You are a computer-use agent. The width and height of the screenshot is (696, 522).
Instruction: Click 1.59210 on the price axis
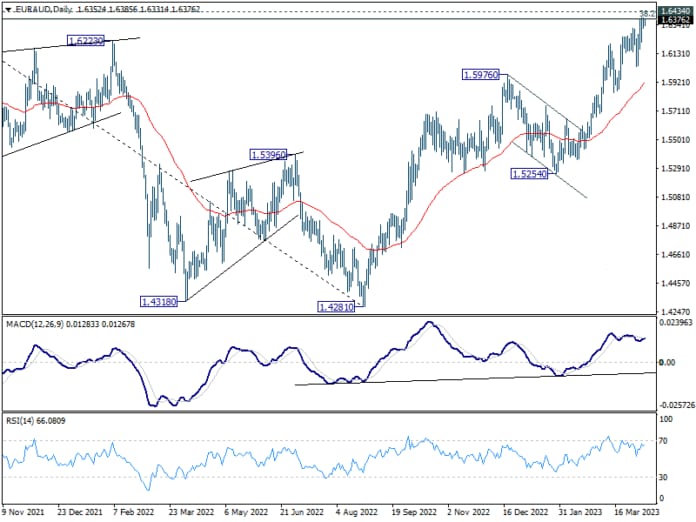[676, 82]
